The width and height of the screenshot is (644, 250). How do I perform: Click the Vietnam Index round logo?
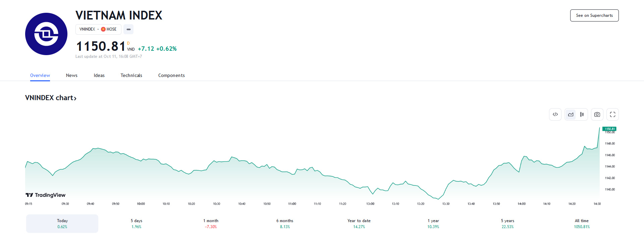[46, 34]
